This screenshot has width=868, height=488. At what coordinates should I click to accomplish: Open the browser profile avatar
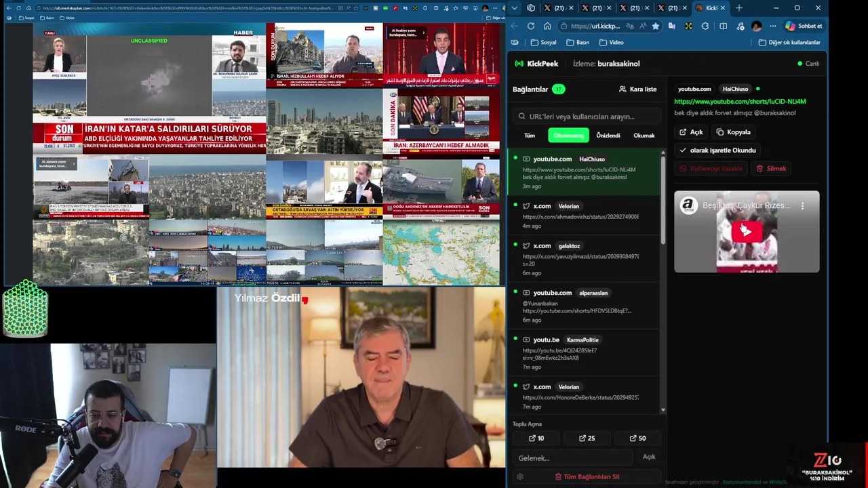(x=756, y=26)
